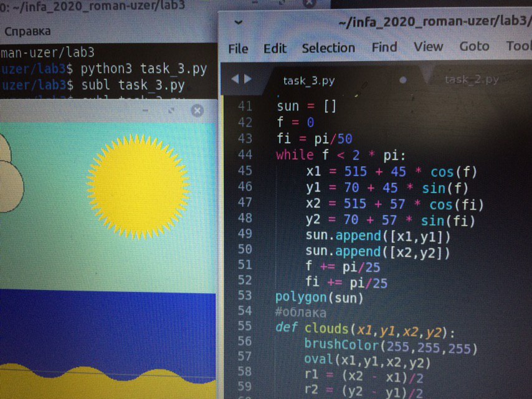Click 'python3 task_3.py' command in terminal
This screenshot has width=532, height=399.
143,69
